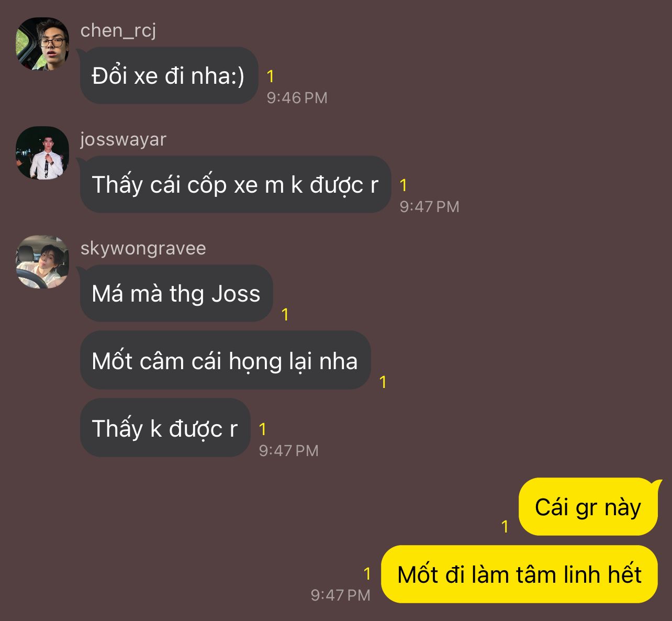Tap 9:47 PM timestamp beside 'Thấy k được r'
This screenshot has width=672, height=621.
coord(289,451)
